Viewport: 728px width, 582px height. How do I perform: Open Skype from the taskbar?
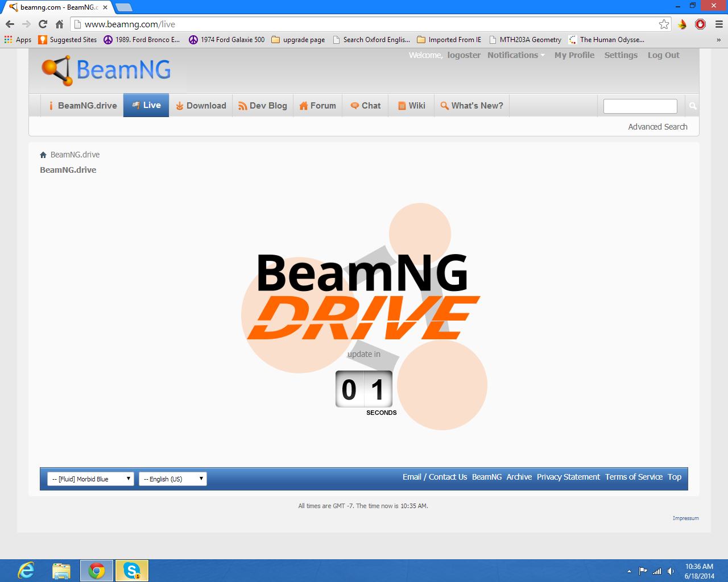[132, 571]
